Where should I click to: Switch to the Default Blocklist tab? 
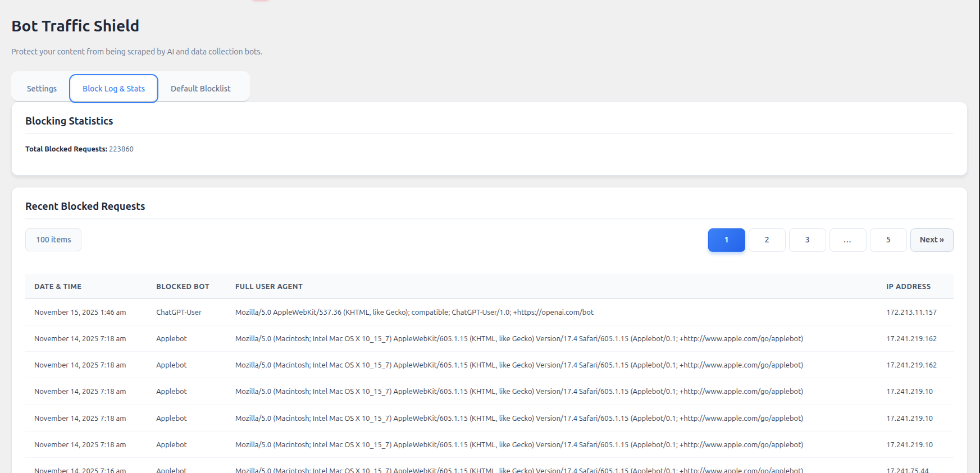click(200, 89)
